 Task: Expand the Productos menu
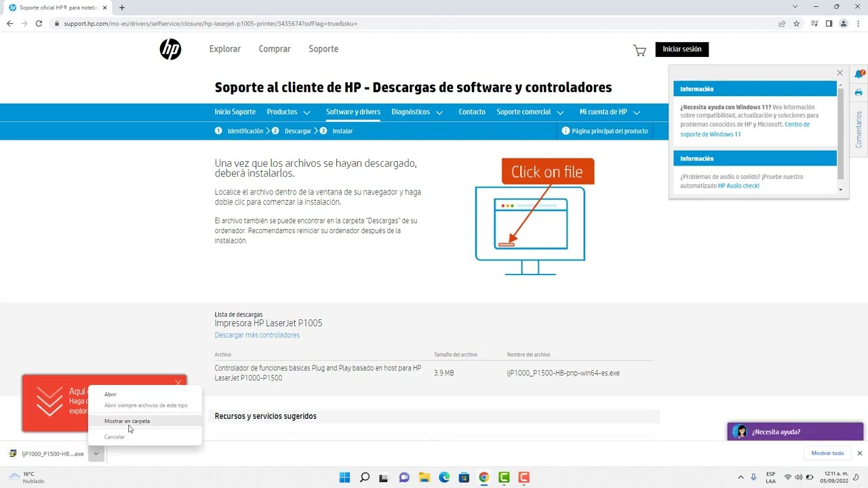288,112
